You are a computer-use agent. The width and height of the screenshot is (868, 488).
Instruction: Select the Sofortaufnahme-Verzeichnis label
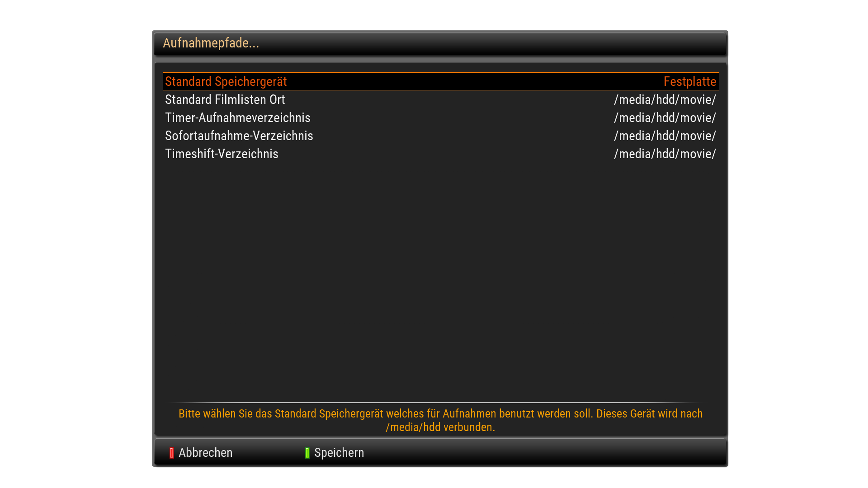239,136
